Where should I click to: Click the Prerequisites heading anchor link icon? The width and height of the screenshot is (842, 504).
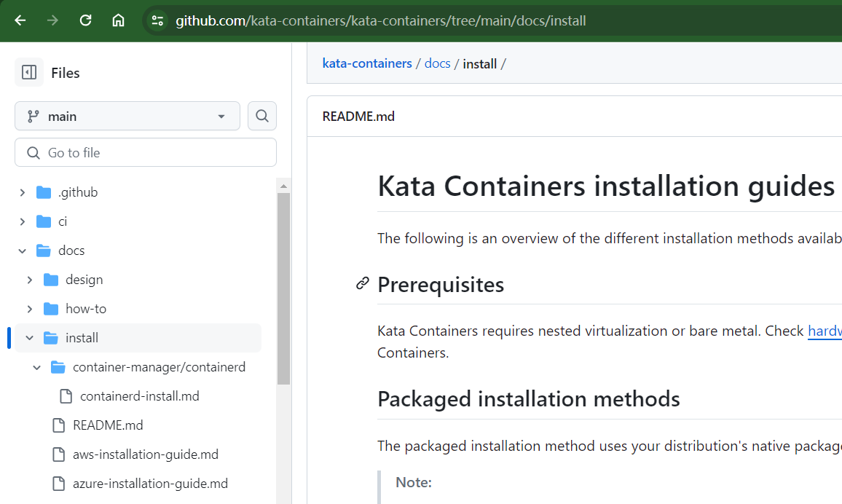pyautogui.click(x=362, y=284)
